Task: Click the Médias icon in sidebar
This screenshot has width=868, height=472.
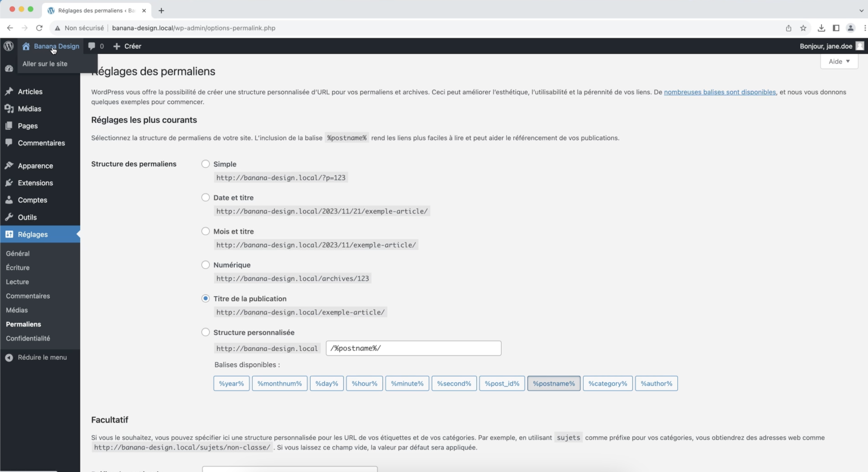Action: point(9,109)
